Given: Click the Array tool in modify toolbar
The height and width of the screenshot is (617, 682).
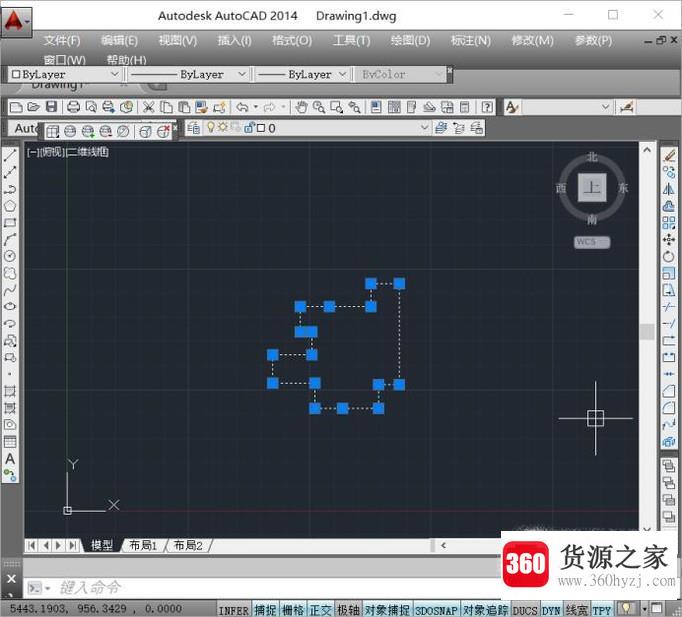Looking at the screenshot, I should click(x=669, y=223).
